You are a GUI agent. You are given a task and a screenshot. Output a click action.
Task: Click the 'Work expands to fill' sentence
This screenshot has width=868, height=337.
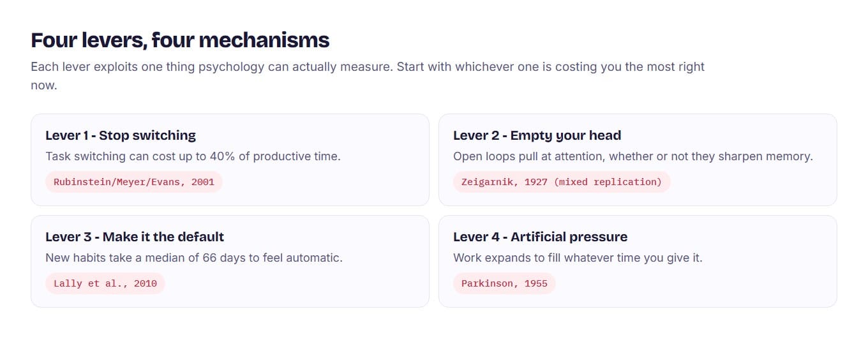(x=578, y=258)
